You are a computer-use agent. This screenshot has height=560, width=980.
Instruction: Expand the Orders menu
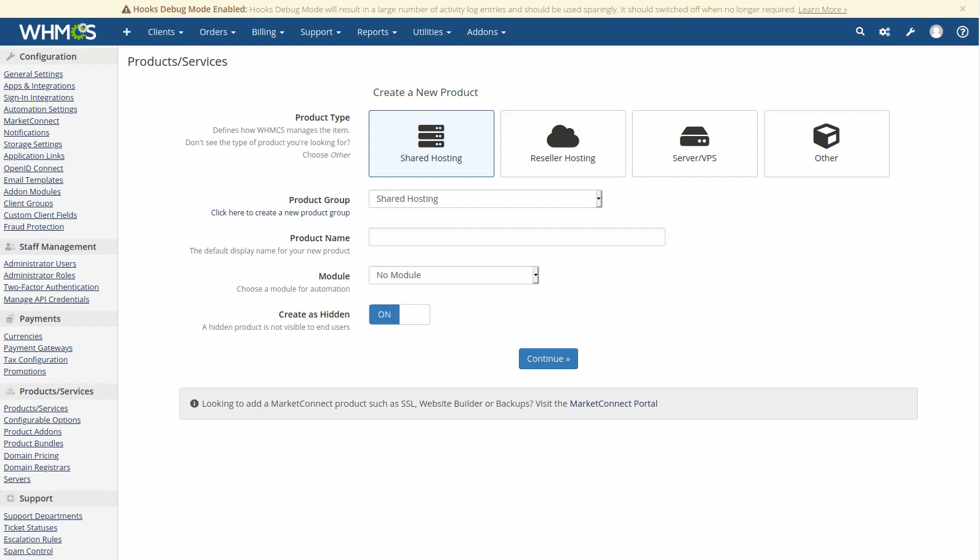tap(217, 32)
